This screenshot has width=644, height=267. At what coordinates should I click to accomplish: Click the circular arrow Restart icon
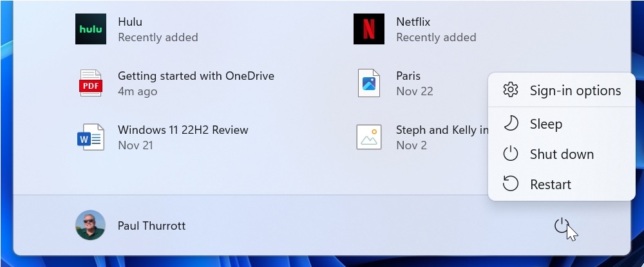[511, 184]
